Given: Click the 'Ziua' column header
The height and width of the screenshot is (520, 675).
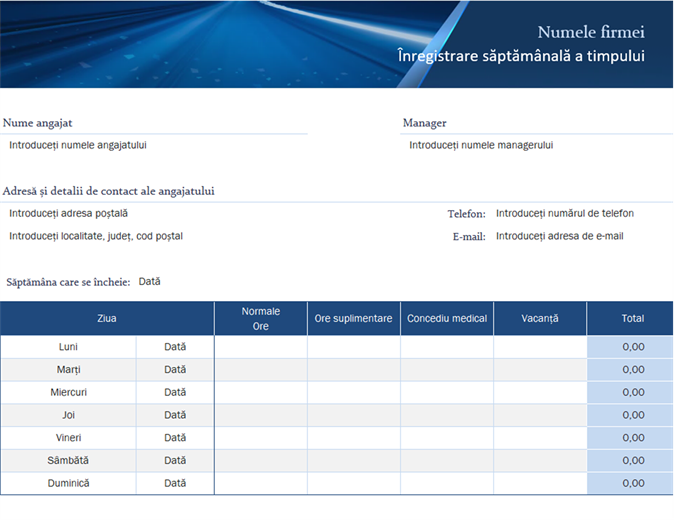Looking at the screenshot, I should [107, 319].
